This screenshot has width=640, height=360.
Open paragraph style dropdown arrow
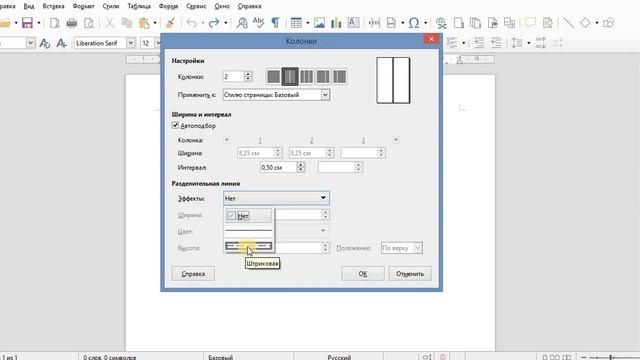click(31, 43)
